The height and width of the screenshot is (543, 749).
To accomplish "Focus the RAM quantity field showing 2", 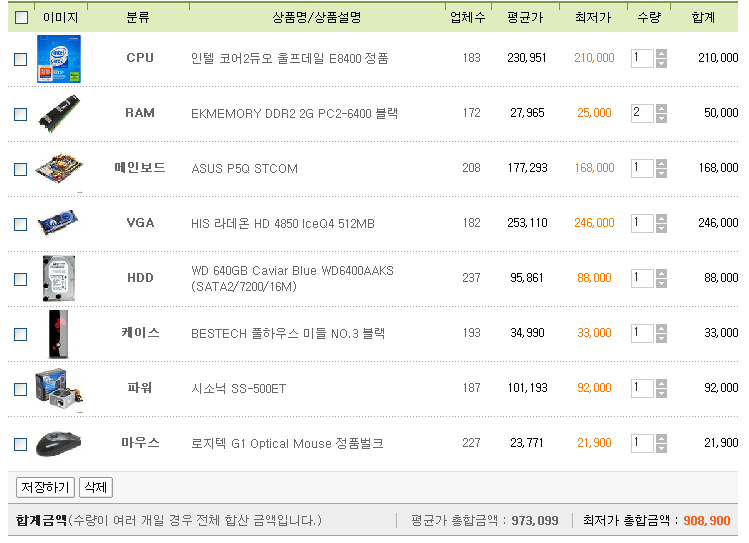I will [642, 113].
